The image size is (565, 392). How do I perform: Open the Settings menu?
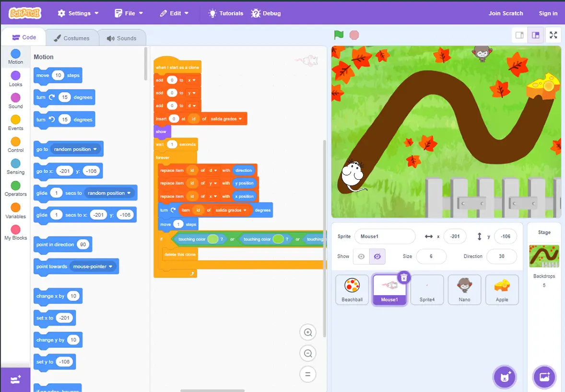coord(78,13)
